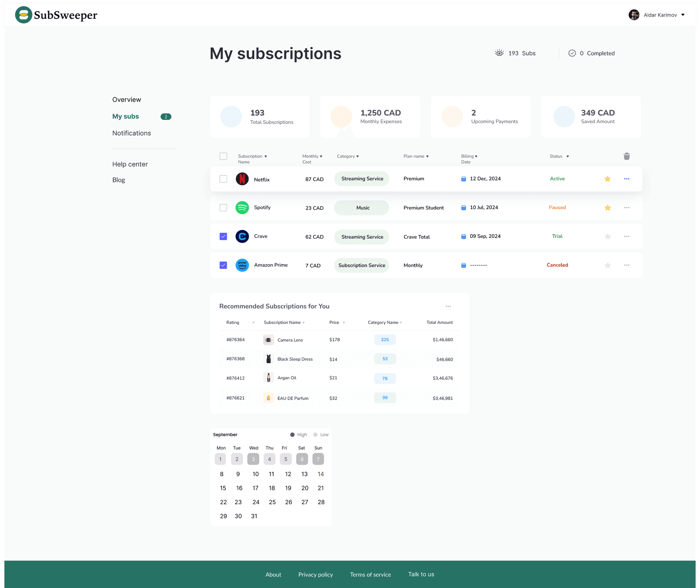Click the SubSweeper logo icon
The image size is (700, 588).
tap(24, 15)
